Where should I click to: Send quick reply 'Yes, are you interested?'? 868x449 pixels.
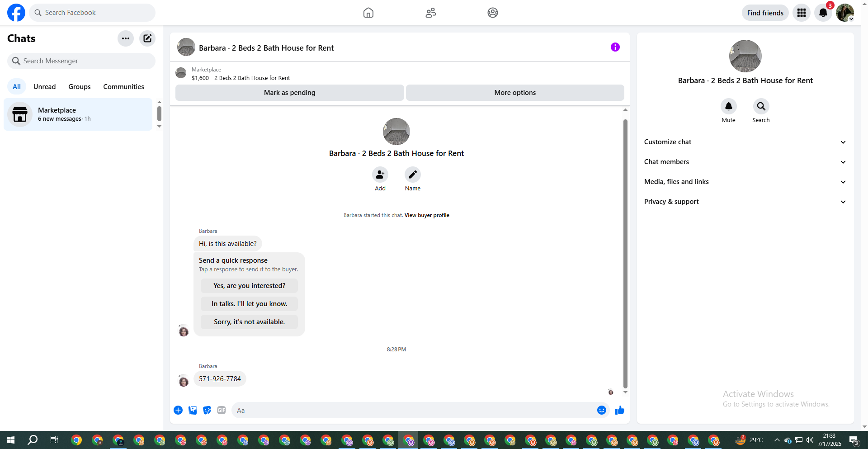point(249,286)
